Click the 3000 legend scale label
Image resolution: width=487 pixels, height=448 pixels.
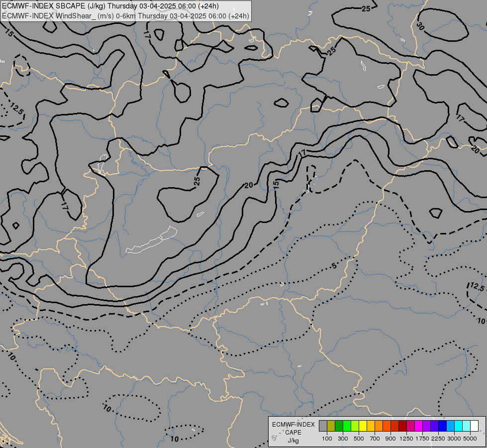(x=454, y=439)
